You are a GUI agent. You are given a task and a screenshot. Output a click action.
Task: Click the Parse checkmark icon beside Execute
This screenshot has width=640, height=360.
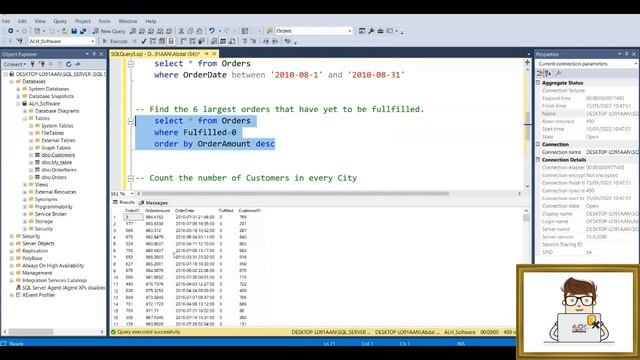point(144,41)
